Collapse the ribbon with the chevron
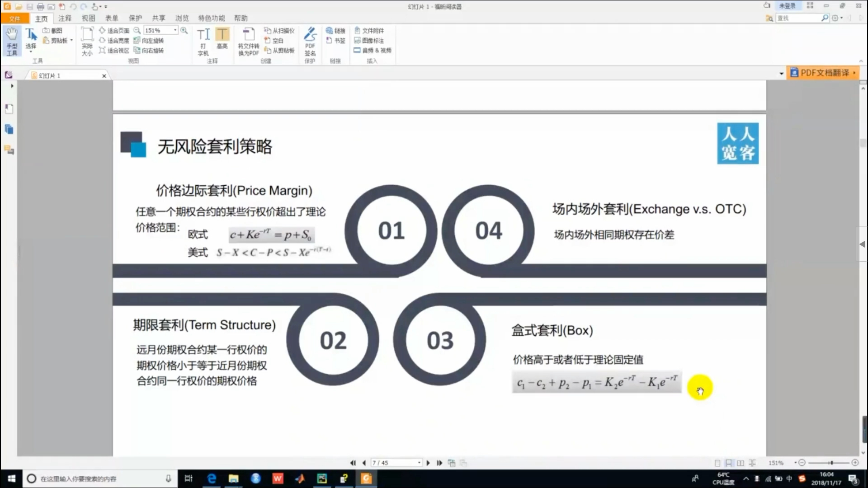The width and height of the screenshot is (868, 488). (861, 61)
